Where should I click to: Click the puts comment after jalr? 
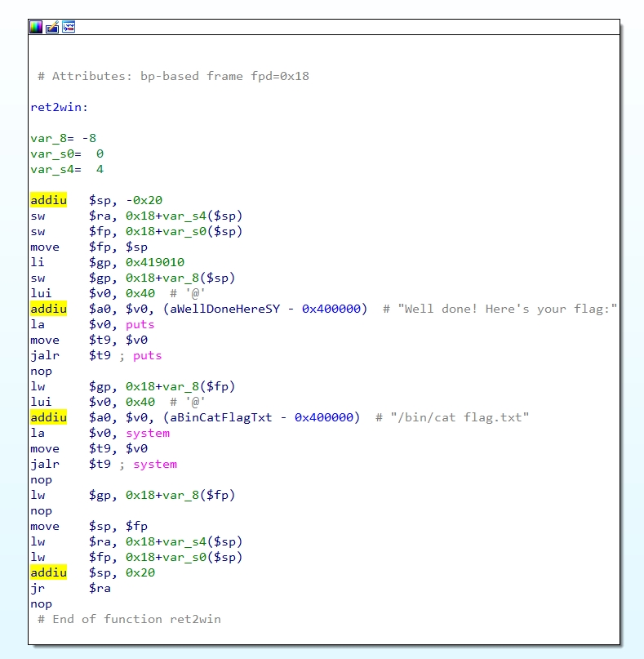pos(147,355)
